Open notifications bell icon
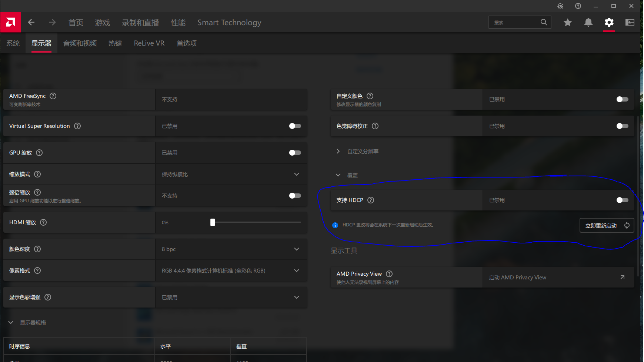The width and height of the screenshot is (644, 362). click(588, 22)
